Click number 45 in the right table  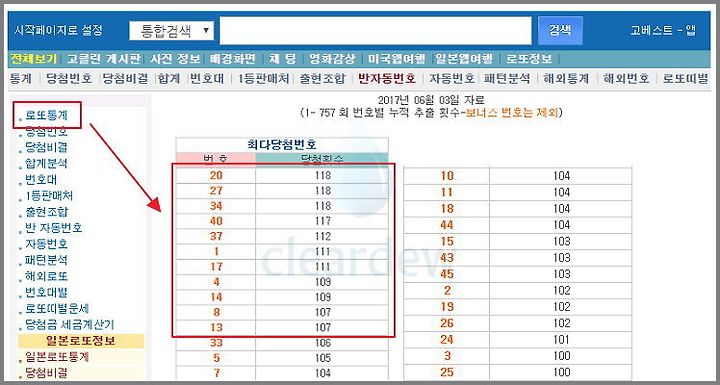(447, 274)
